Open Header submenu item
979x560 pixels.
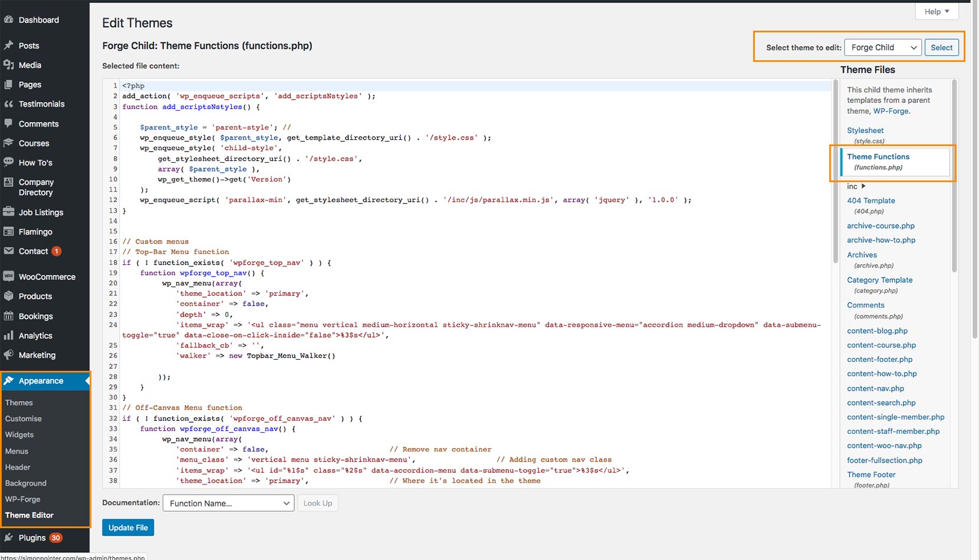click(x=18, y=467)
